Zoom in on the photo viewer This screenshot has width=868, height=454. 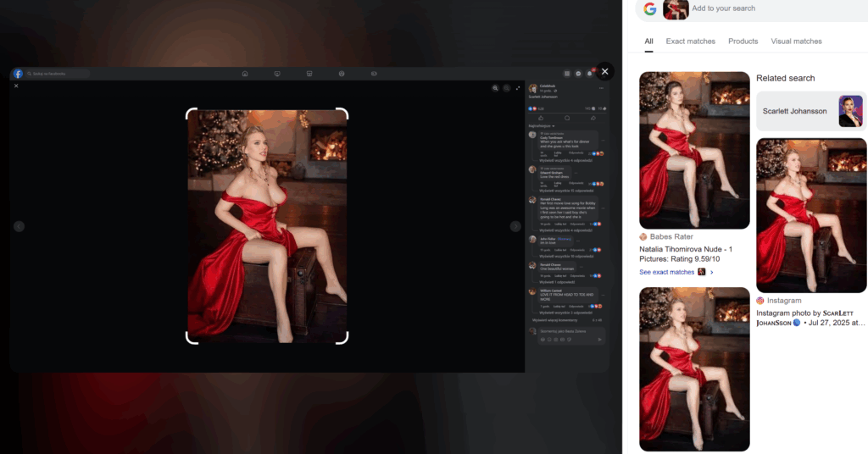coord(495,87)
